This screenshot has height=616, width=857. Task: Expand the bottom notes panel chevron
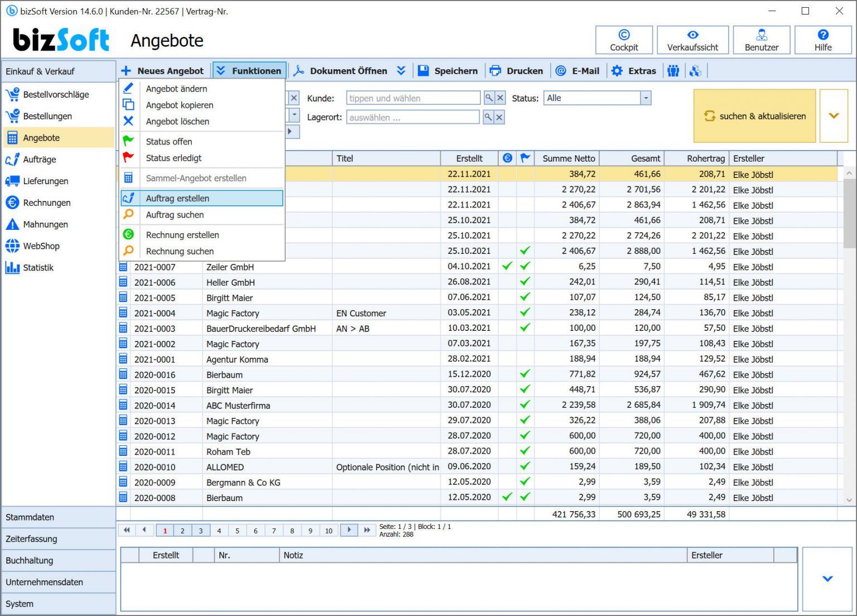(x=827, y=579)
